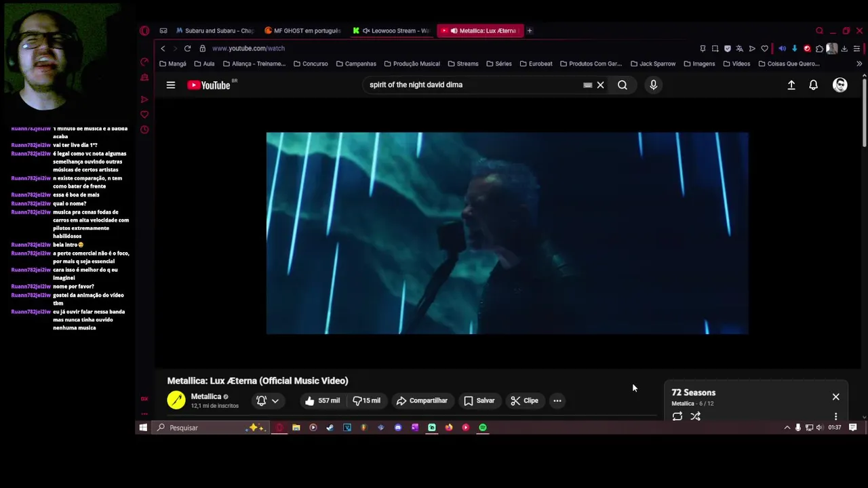This screenshot has height=488, width=868.
Task: Open Steam from the taskbar
Action: [330, 428]
